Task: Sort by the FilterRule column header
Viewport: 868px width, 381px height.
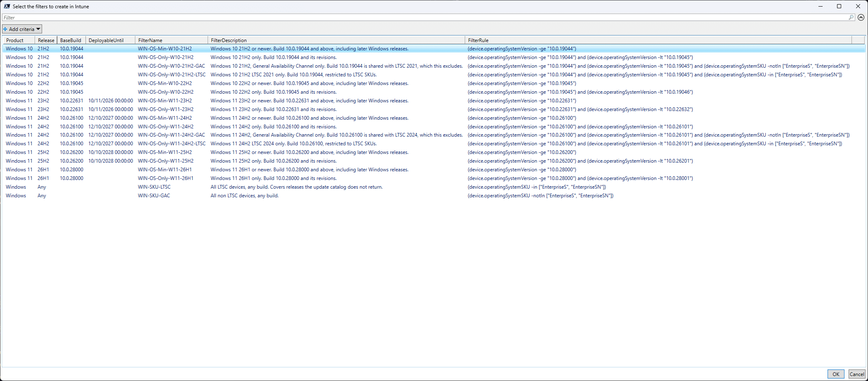Action: click(658, 40)
